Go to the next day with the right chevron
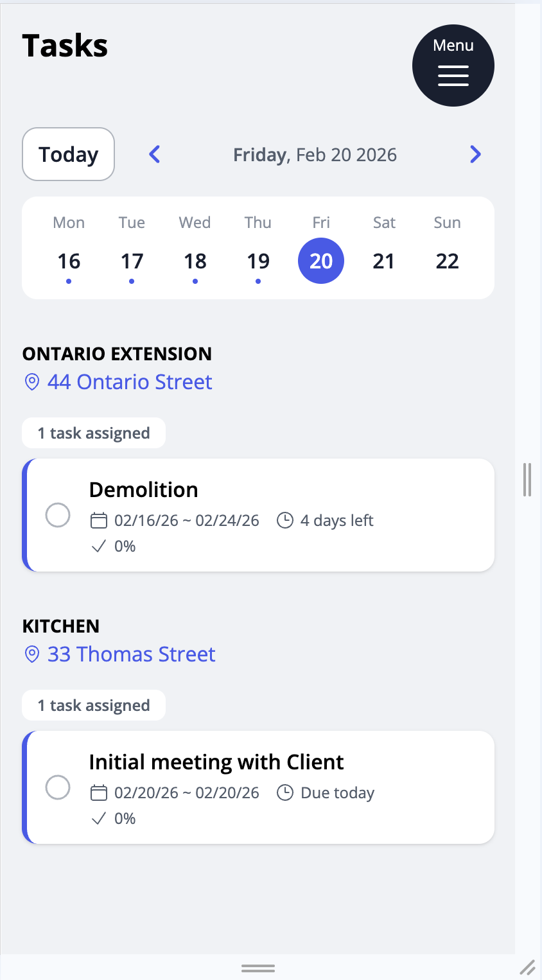This screenshot has width=542, height=980. (475, 154)
